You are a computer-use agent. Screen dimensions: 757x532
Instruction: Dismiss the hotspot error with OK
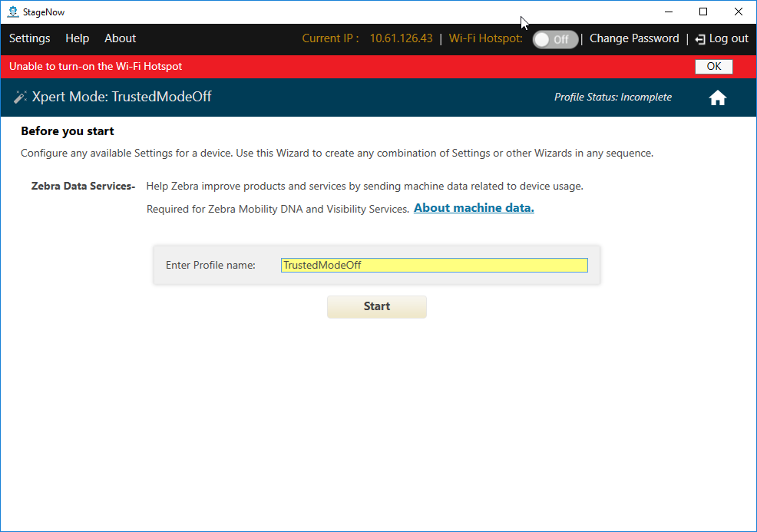click(713, 66)
